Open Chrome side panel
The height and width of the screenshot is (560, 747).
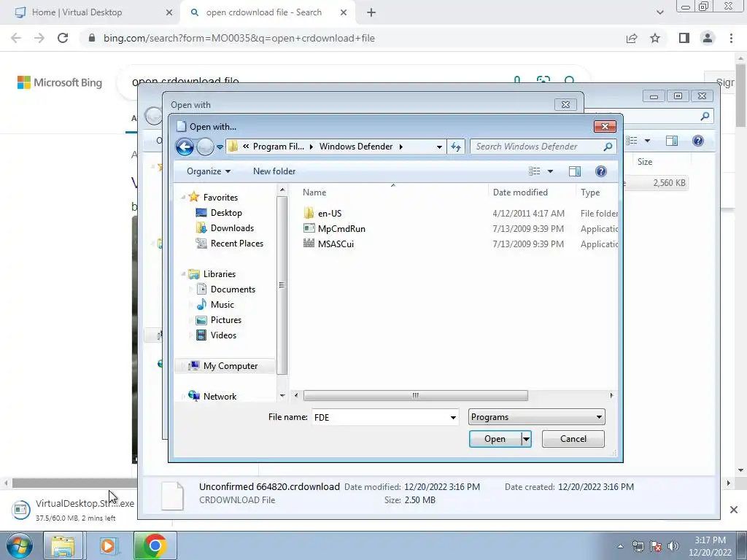click(684, 38)
